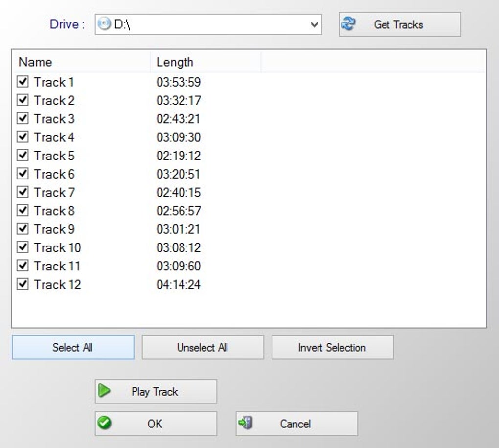Click the Track 1 name text

tap(54, 82)
